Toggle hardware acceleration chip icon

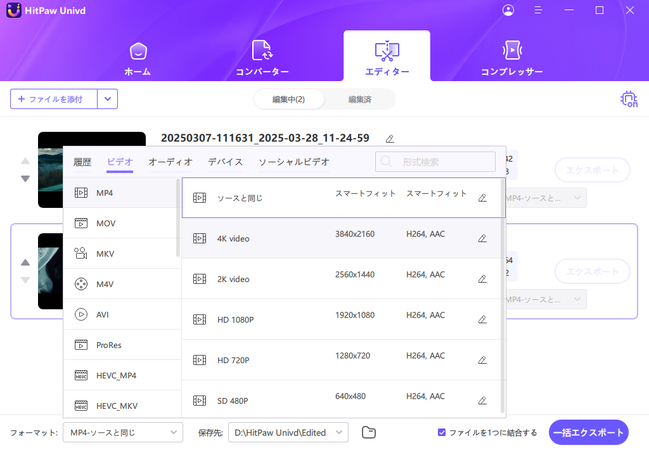pyautogui.click(x=629, y=99)
